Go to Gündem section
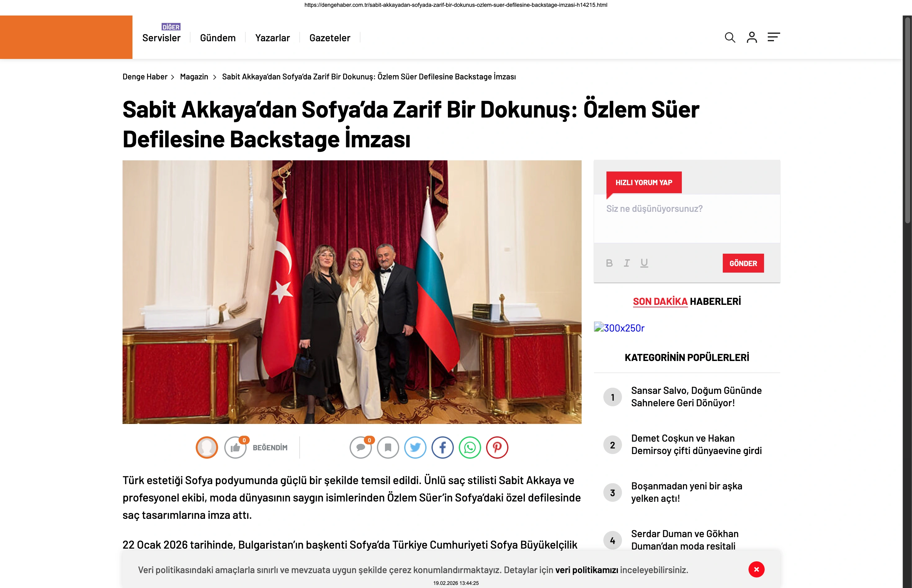The width and height of the screenshot is (912, 588). pos(218,38)
